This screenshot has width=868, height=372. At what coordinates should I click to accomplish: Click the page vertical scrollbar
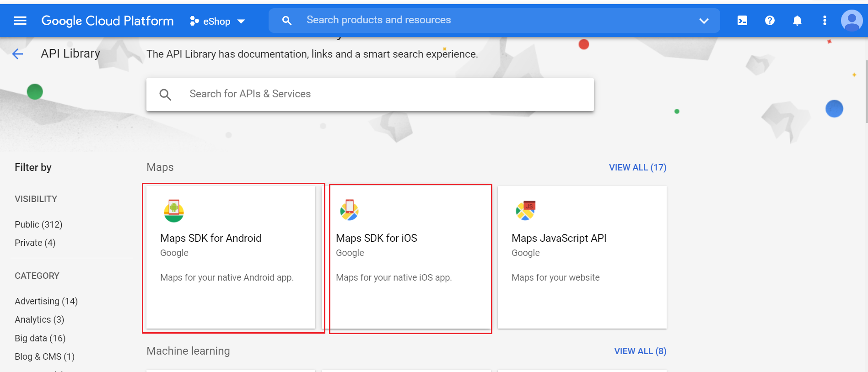(x=866, y=91)
